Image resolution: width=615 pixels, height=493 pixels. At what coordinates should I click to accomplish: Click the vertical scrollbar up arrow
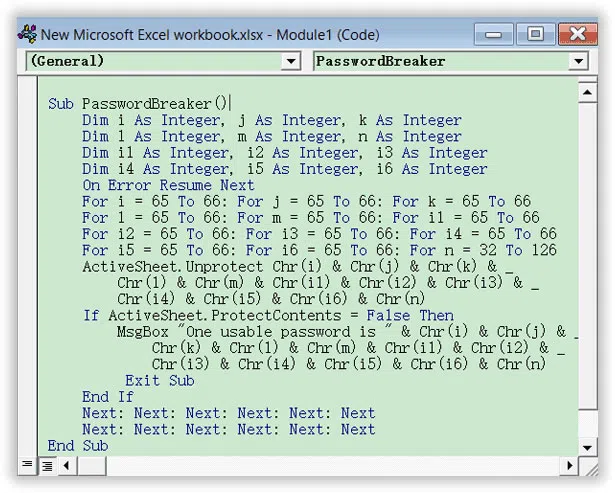[585, 90]
